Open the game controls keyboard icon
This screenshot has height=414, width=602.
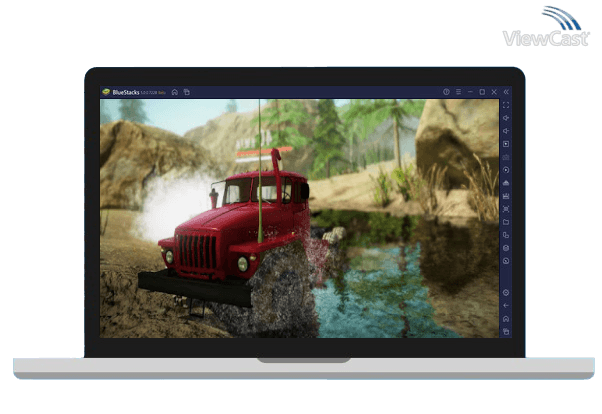(x=506, y=157)
